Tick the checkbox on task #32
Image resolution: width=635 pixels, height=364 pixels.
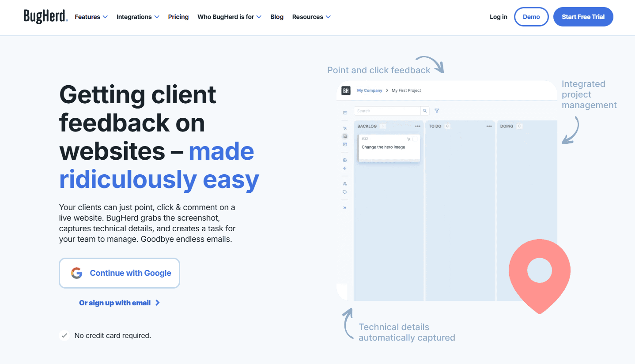point(415,139)
